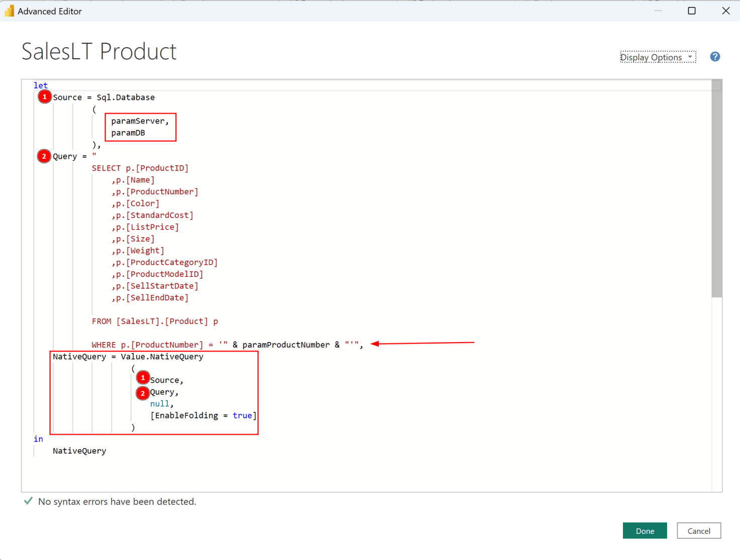The width and height of the screenshot is (740, 560).
Task: Click the 'paramDB' code line
Action: [128, 133]
